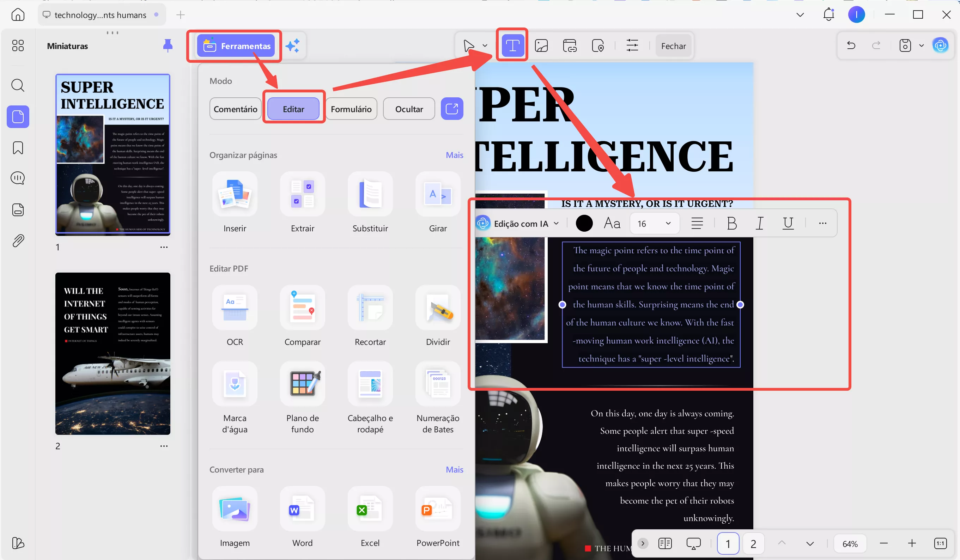Click the insert image tool icon
The height and width of the screenshot is (560, 960).
coord(541,46)
